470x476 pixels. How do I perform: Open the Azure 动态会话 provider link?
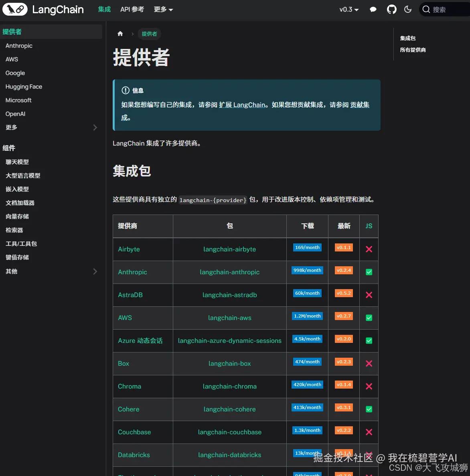point(140,340)
